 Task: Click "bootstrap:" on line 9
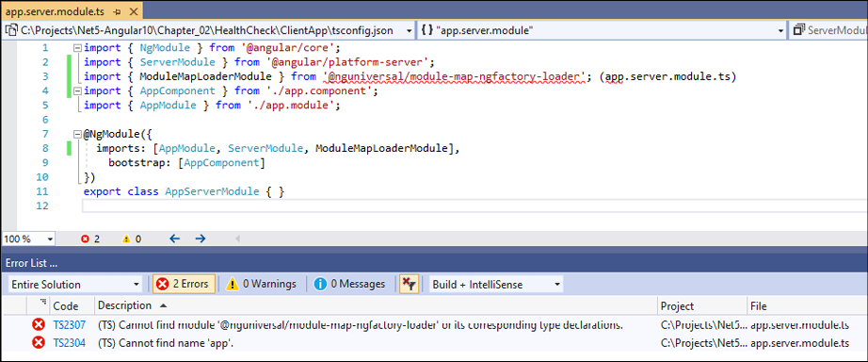139,163
